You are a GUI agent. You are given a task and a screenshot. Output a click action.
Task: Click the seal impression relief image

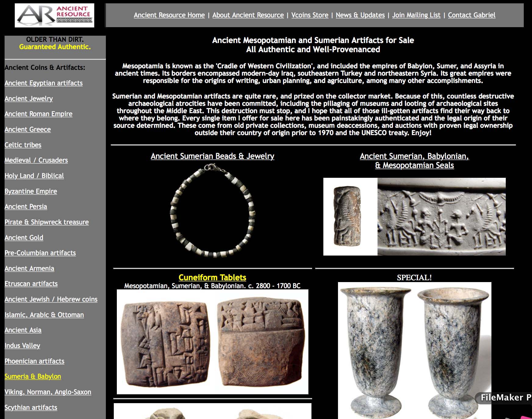[441, 217]
